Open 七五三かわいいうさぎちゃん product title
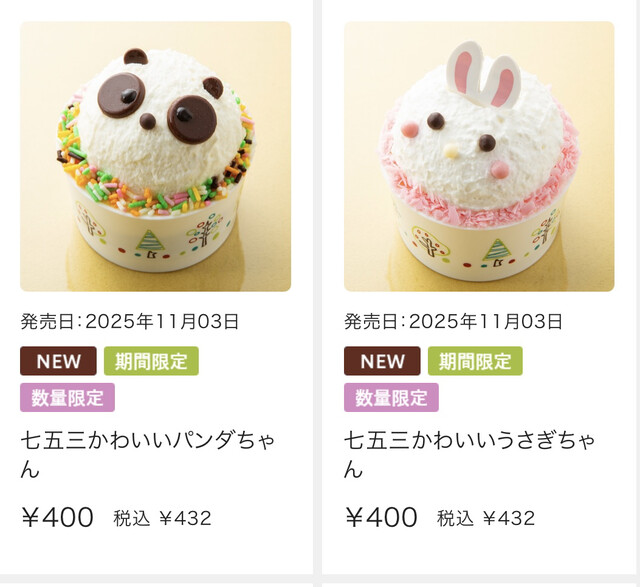This screenshot has width=640, height=587. coord(470,455)
